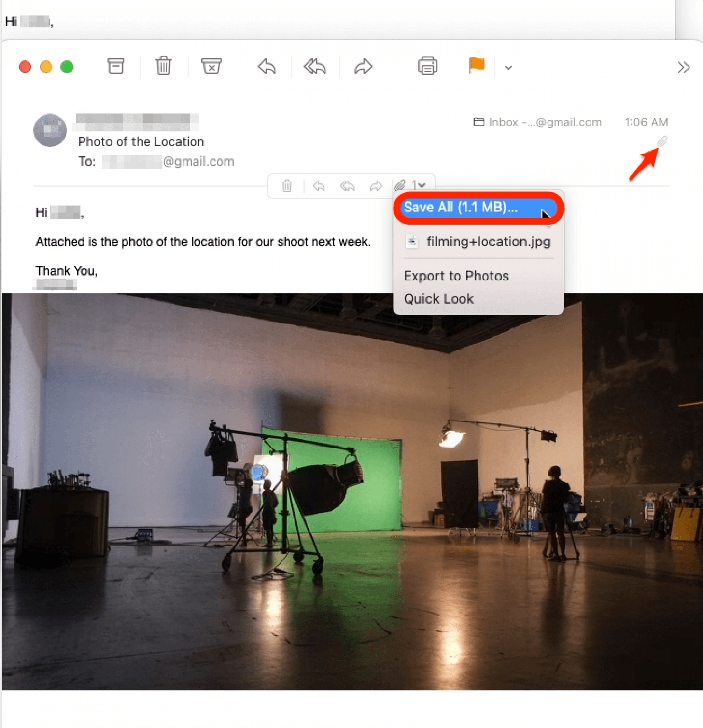
Task: Forward the message from the main toolbar
Action: tap(364, 67)
